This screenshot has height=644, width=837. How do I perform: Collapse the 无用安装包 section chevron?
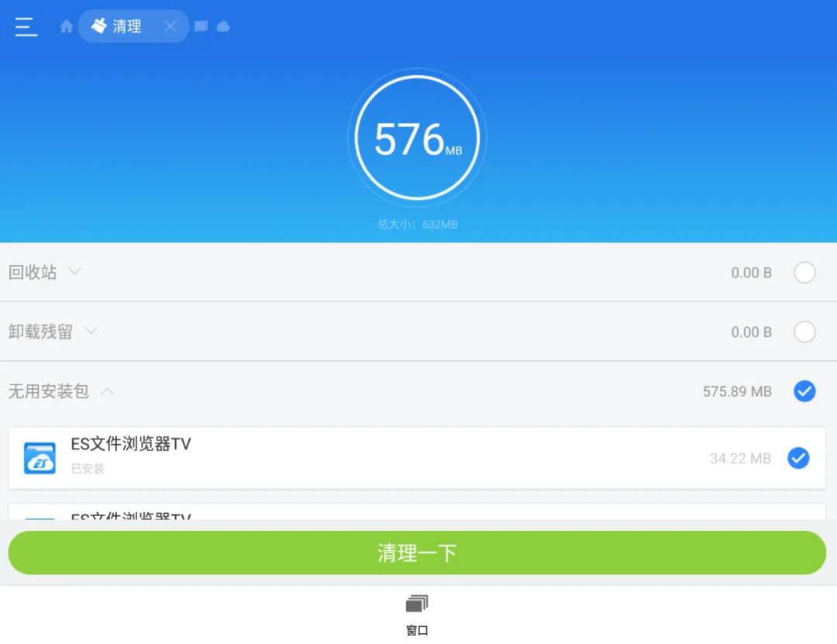click(x=107, y=391)
